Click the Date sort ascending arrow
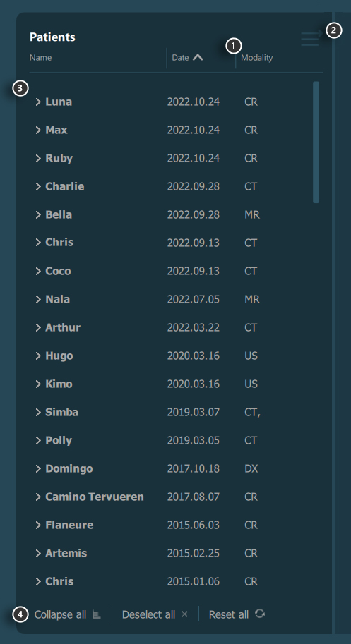 tap(198, 58)
